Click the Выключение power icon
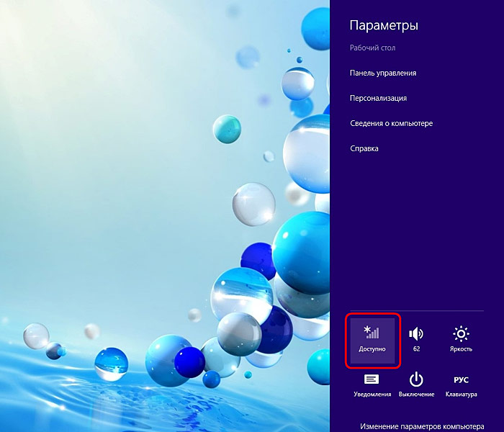Screen dimensions: 504x432 click(416, 386)
